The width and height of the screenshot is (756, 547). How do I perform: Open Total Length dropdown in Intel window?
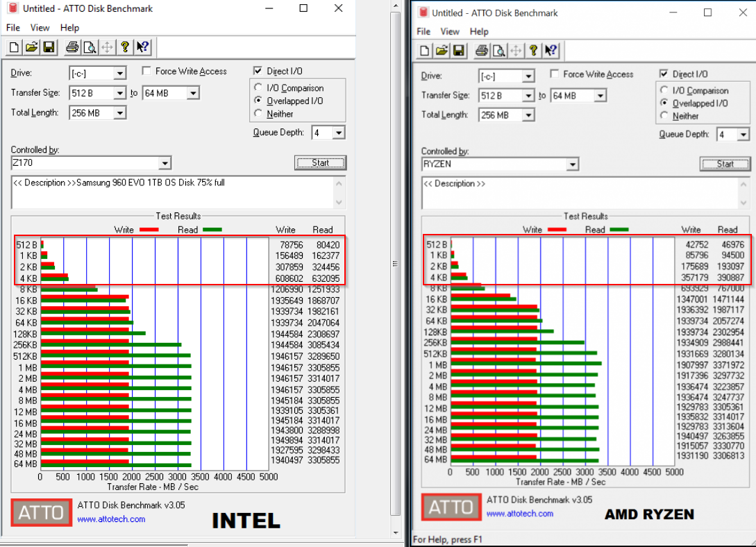(x=119, y=112)
